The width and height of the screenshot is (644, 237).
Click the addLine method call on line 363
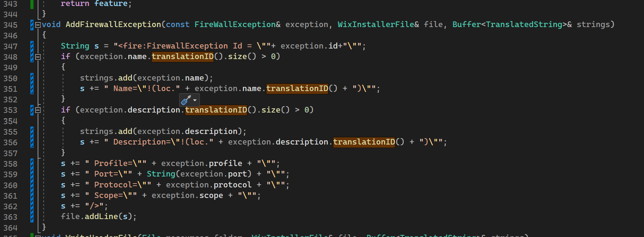[101, 217]
